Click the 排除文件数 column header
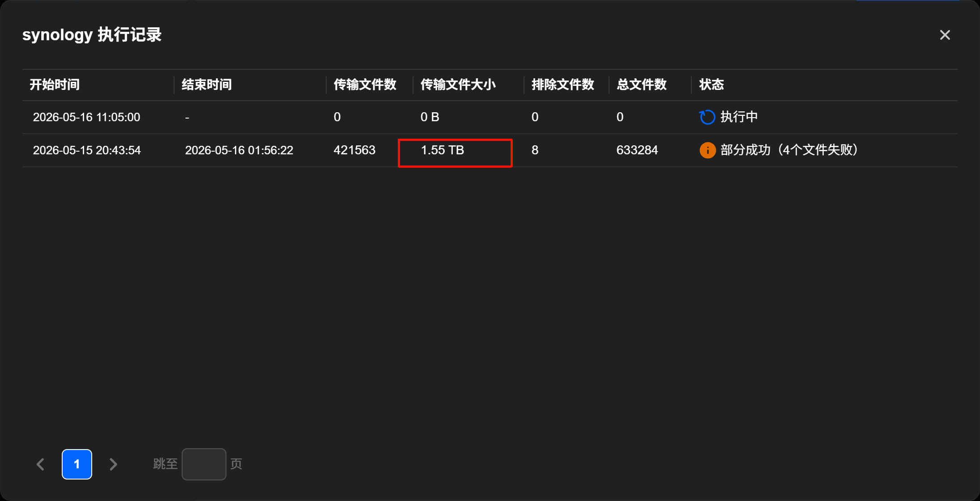Viewport: 980px width, 501px height. (563, 85)
